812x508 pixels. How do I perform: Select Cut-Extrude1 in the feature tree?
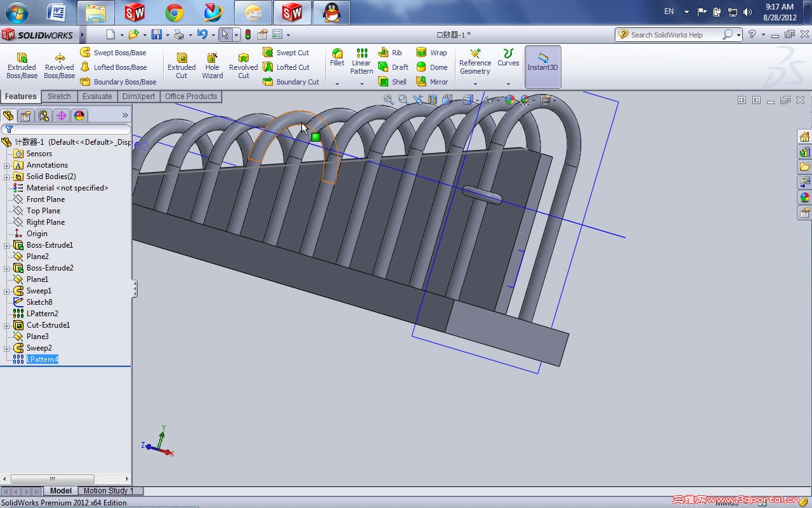click(x=48, y=325)
